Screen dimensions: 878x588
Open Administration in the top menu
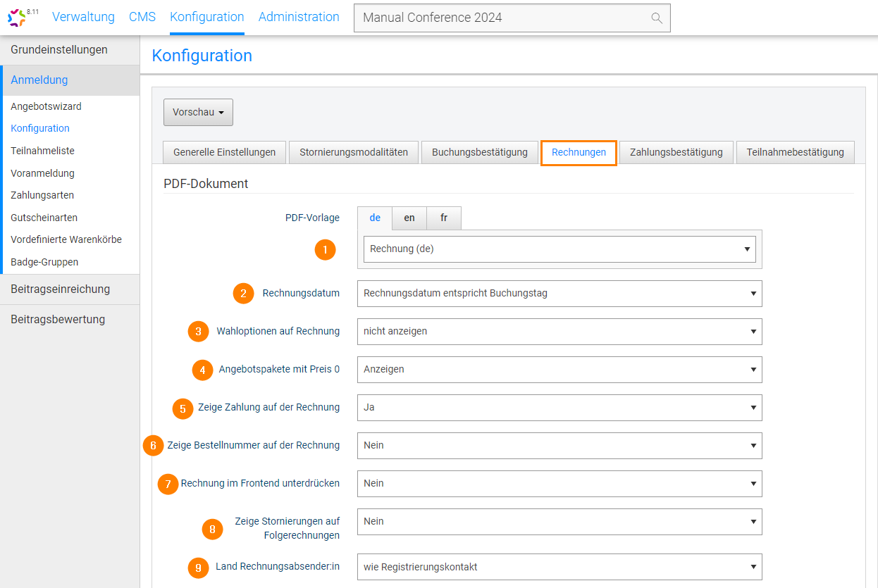pos(299,17)
